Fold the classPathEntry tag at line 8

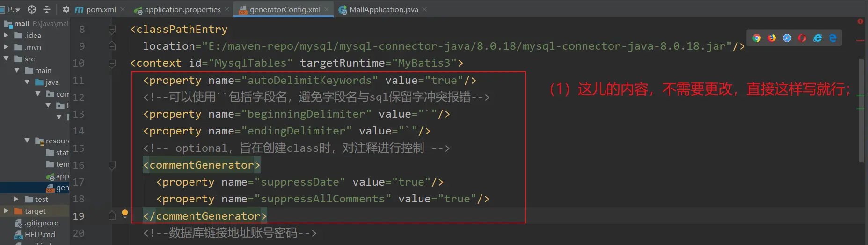pos(112,30)
